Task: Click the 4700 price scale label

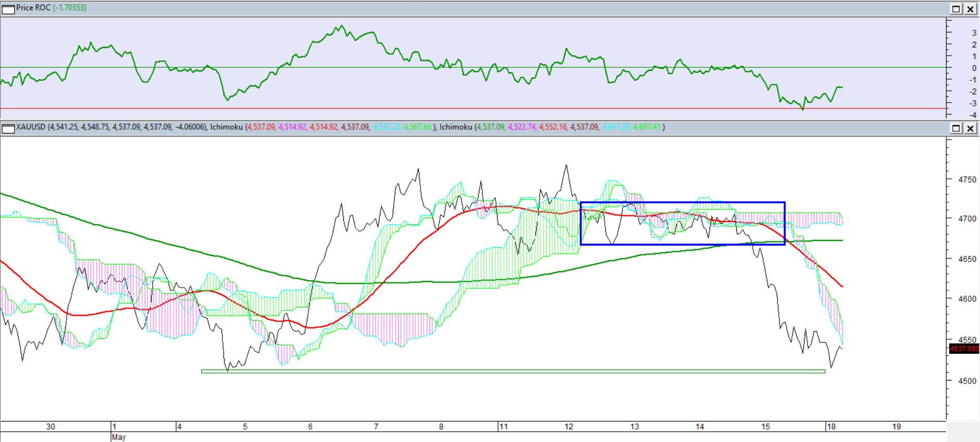Action: point(967,219)
